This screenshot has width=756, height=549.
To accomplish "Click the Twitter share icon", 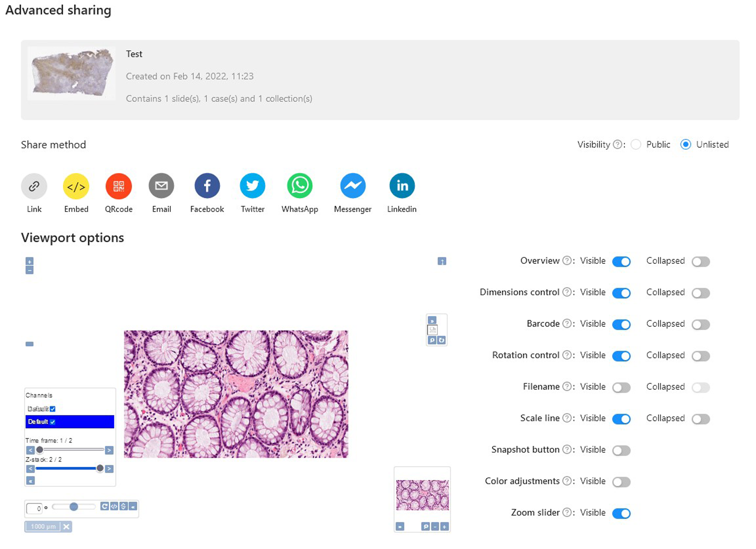I will click(x=252, y=186).
